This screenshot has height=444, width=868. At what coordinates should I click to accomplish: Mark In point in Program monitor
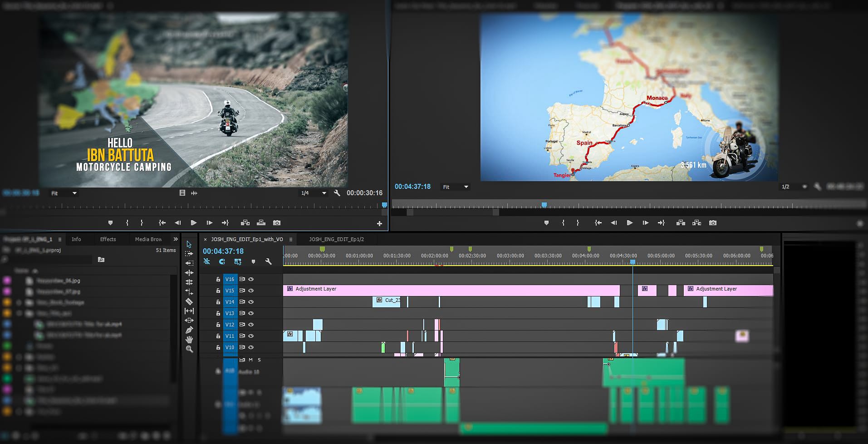[x=563, y=223]
